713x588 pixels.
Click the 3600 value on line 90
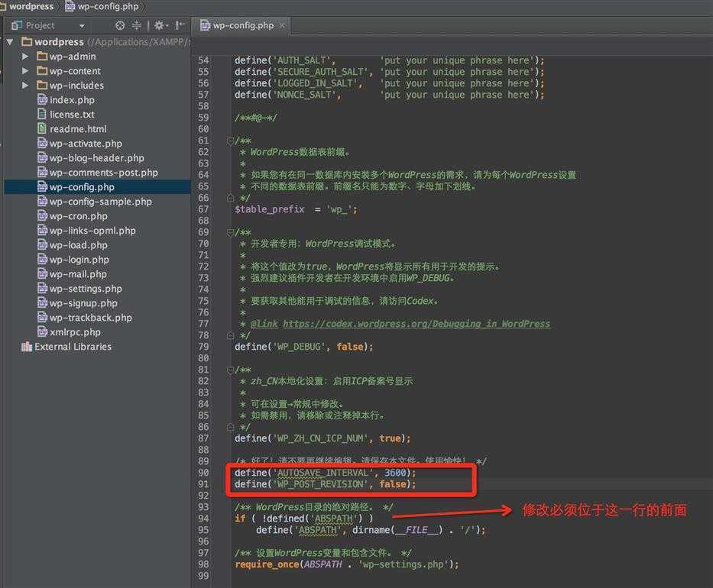(x=395, y=473)
